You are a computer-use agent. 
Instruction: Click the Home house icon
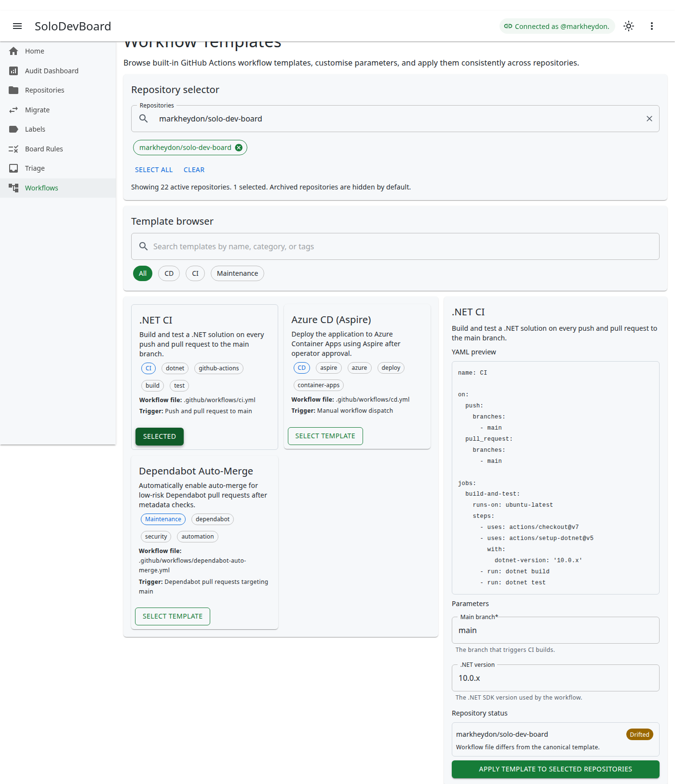coord(13,51)
